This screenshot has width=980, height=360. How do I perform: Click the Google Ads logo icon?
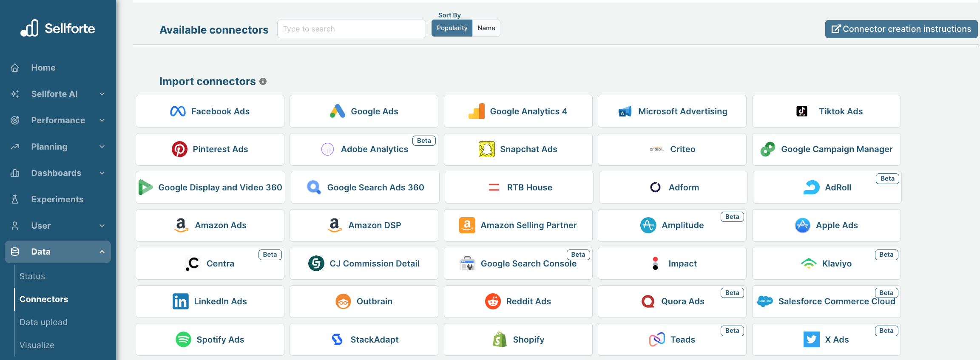(338, 111)
